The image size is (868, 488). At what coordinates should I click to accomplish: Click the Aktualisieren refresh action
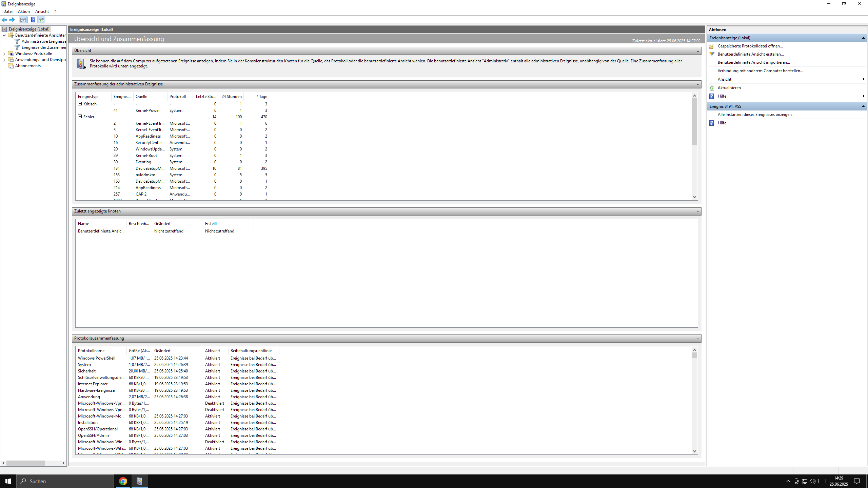[729, 88]
